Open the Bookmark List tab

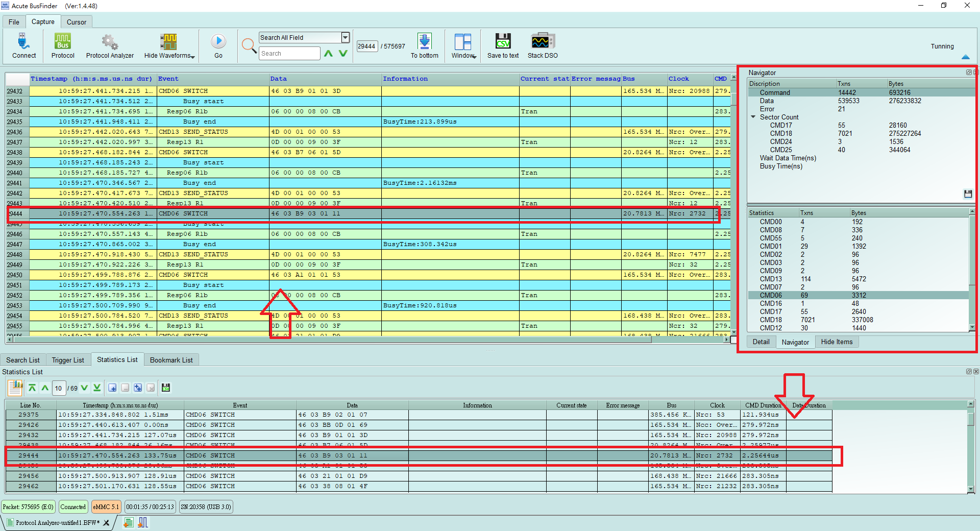[x=171, y=360]
